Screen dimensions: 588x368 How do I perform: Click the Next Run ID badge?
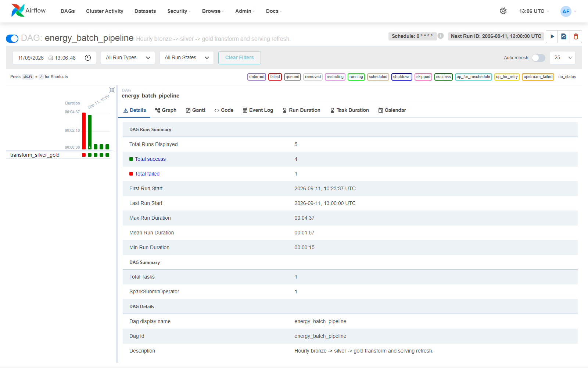pos(496,36)
